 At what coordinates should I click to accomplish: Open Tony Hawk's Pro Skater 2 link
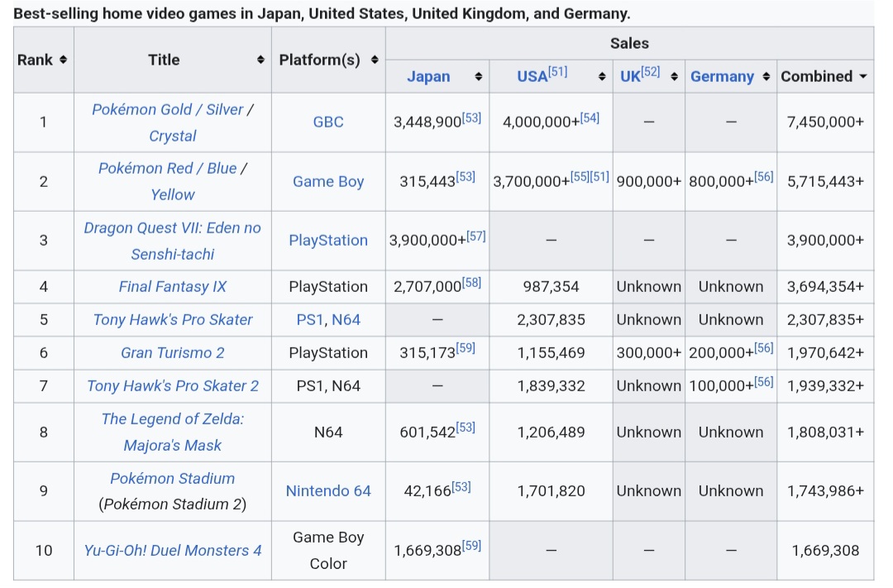point(173,385)
